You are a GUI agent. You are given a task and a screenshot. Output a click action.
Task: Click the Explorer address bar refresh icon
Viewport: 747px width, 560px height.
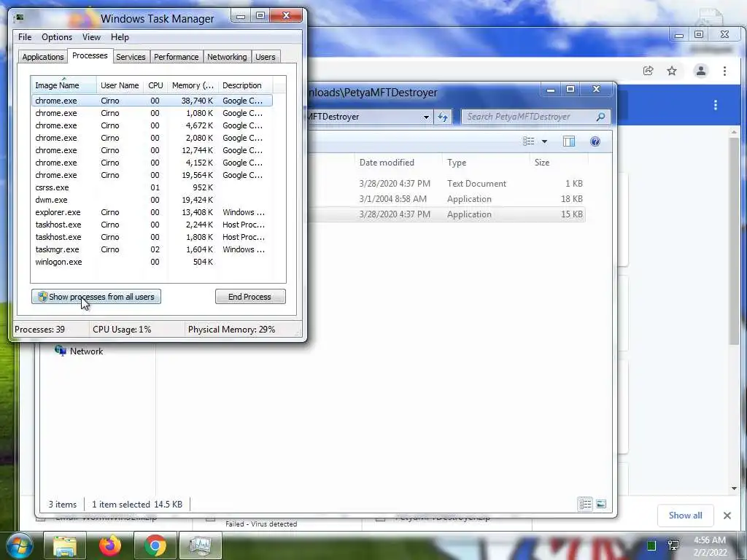tap(443, 117)
